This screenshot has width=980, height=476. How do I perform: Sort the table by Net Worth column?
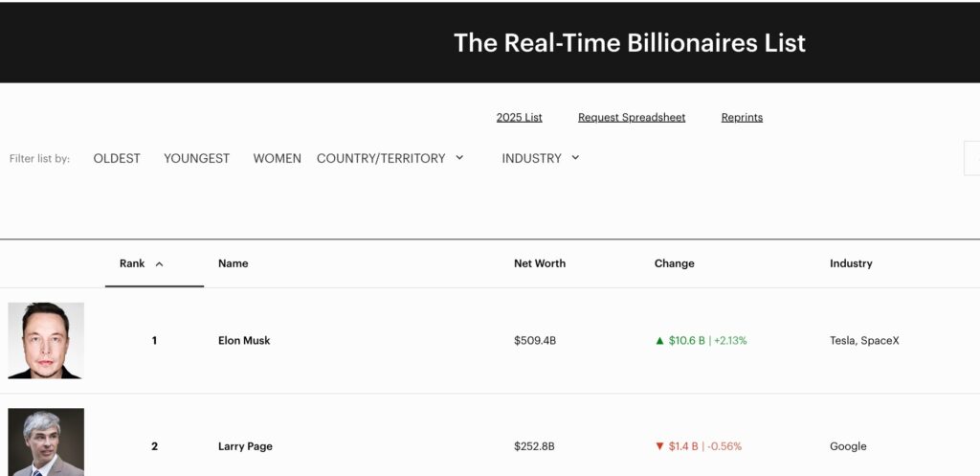(x=540, y=263)
